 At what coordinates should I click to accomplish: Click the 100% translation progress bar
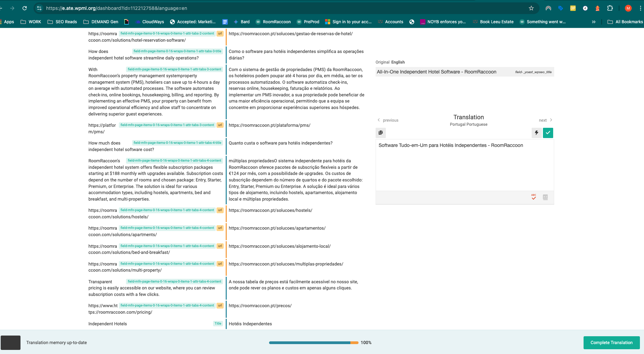pyautogui.click(x=313, y=343)
